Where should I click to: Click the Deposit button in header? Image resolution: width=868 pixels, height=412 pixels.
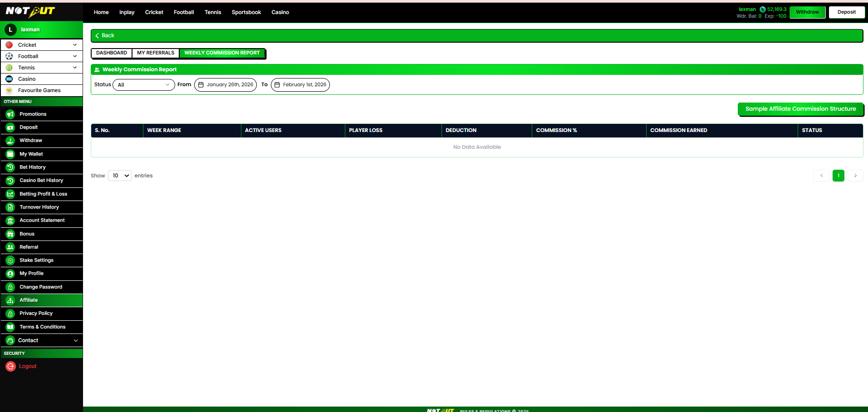pyautogui.click(x=847, y=12)
